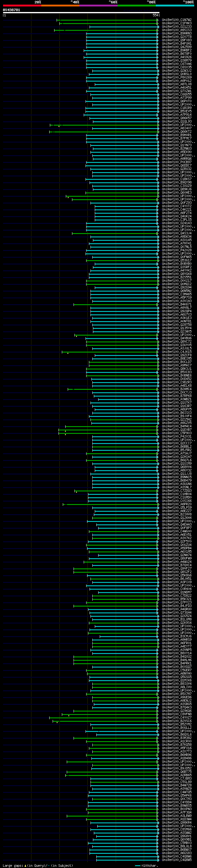Screen dimensions: 197x868
Task: Select the UniRef100_Q12644 label
Action: pyautogui.click(x=176, y=518)
